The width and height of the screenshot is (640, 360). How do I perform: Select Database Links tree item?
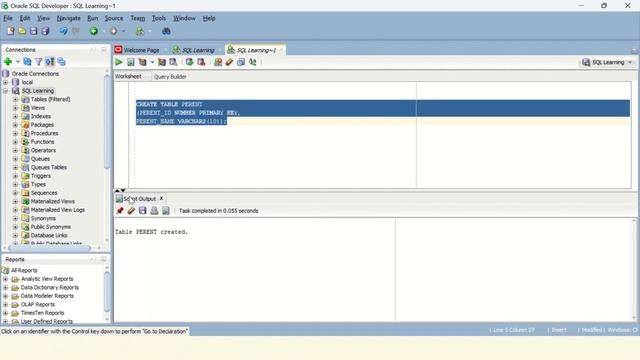tap(49, 236)
